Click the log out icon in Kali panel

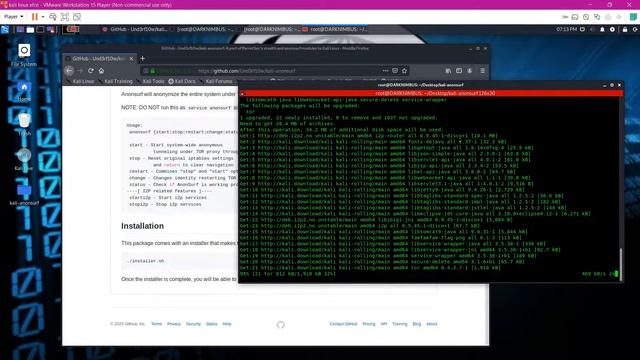click(635, 29)
